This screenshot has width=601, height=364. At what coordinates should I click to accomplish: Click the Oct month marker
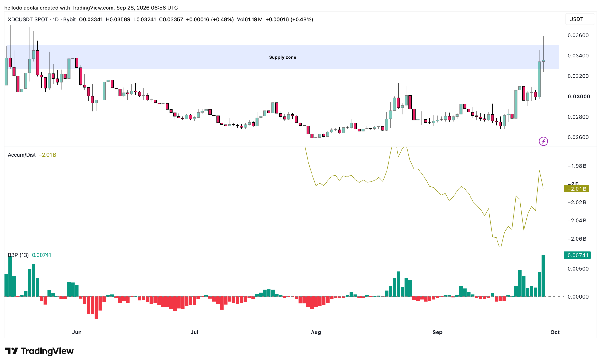tap(555, 332)
